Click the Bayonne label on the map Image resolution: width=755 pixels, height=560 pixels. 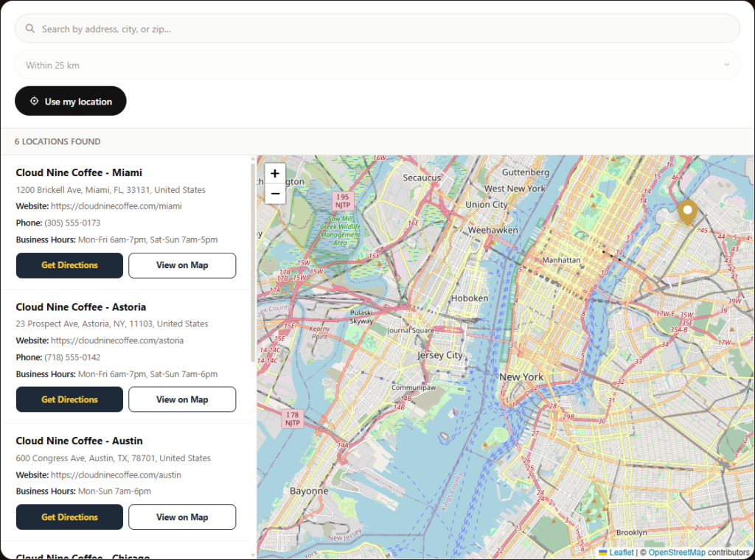click(309, 491)
